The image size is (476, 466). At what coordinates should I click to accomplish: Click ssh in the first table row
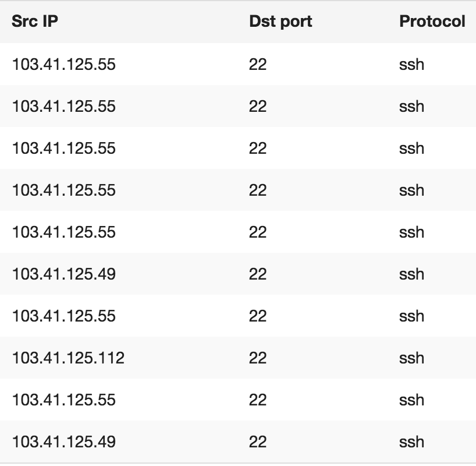click(411, 64)
